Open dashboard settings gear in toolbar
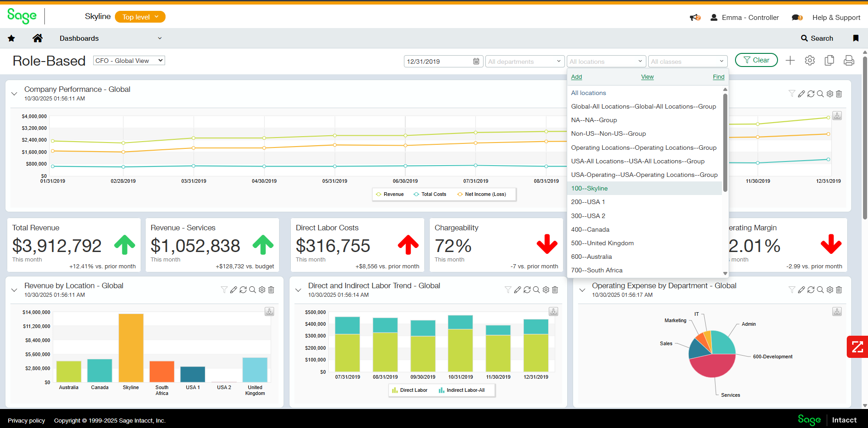Image resolution: width=868 pixels, height=428 pixels. (810, 61)
